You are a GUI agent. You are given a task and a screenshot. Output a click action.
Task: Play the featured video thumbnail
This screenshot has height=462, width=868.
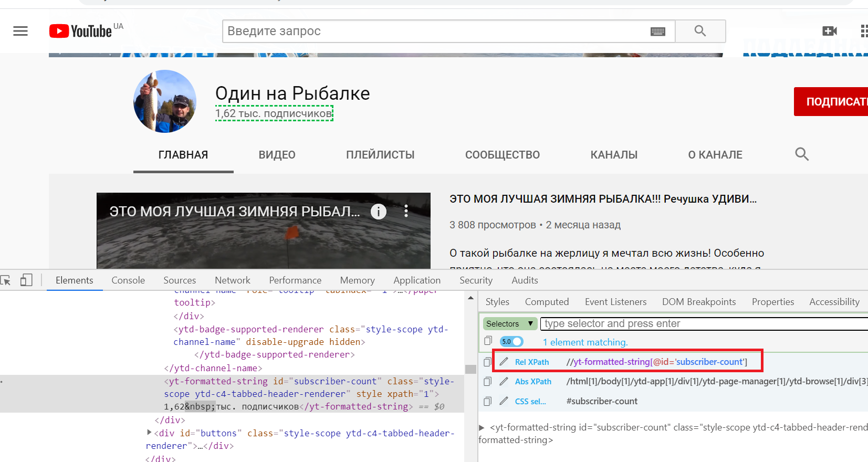click(x=264, y=231)
